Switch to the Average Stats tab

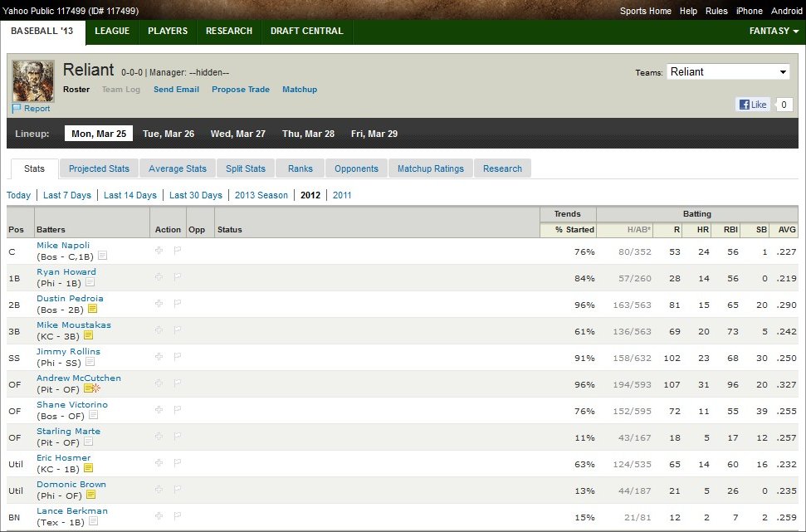click(178, 168)
